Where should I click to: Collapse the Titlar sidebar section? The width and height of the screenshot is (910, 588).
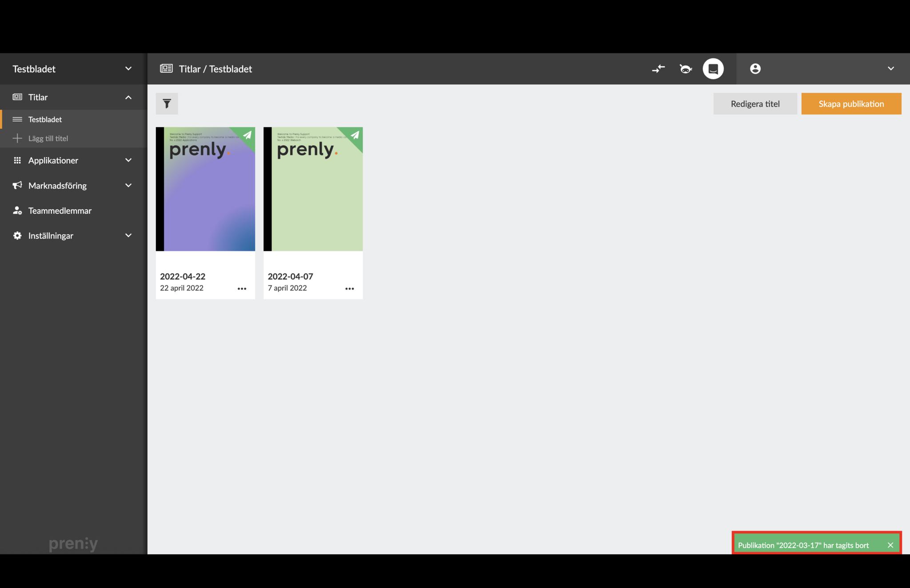(128, 97)
